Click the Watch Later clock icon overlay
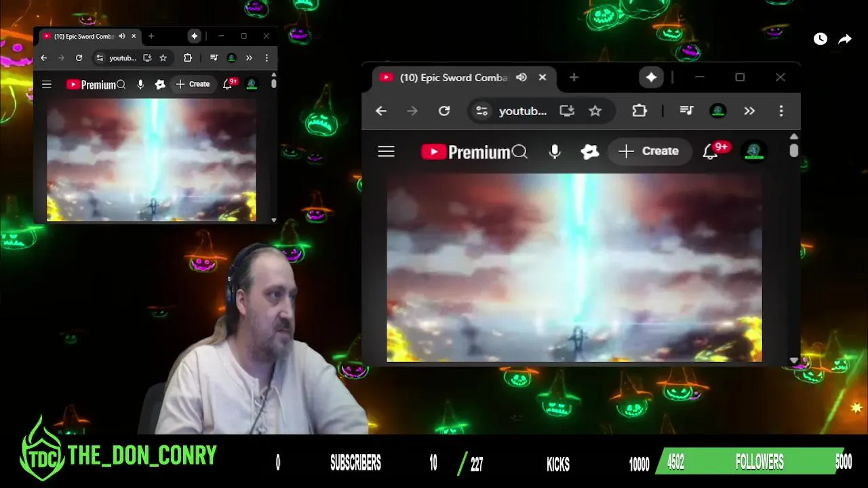 pyautogui.click(x=821, y=39)
